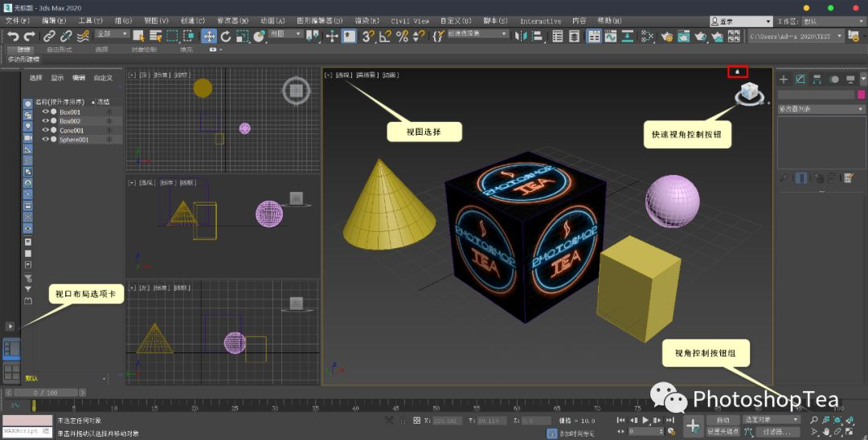868x440 pixels.
Task: Click the Mirror tool icon
Action: tap(521, 36)
